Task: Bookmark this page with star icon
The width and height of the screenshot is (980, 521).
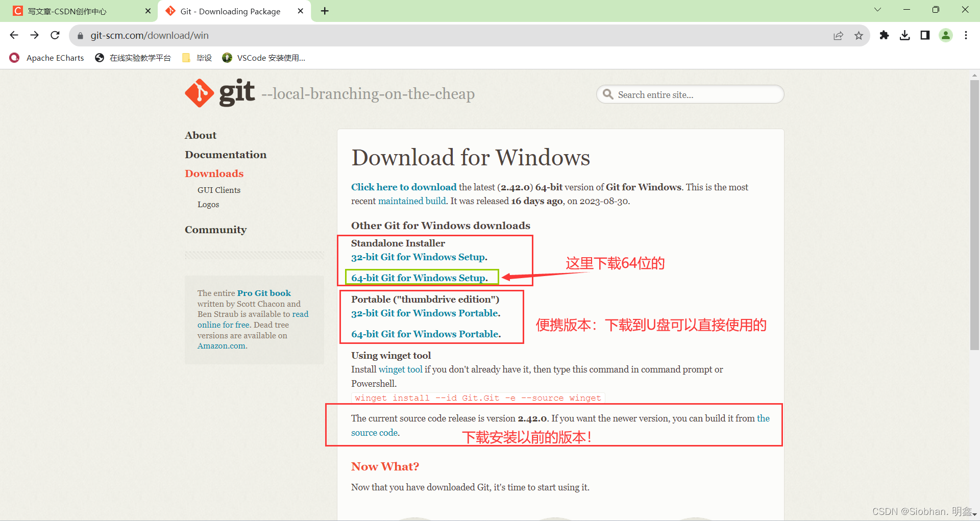Action: 859,36
